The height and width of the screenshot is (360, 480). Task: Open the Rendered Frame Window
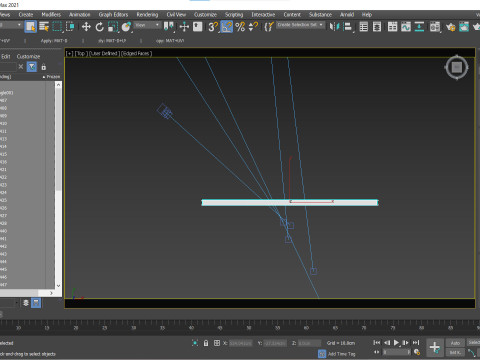464,27
